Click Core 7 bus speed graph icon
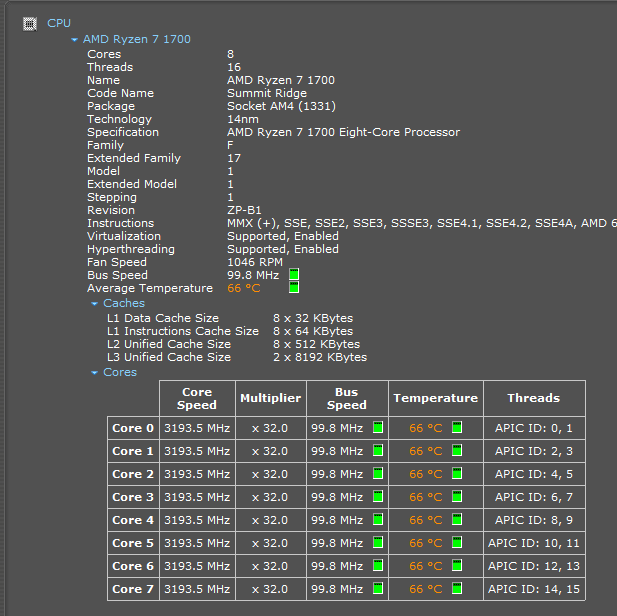The height and width of the screenshot is (616, 617). pos(378,588)
